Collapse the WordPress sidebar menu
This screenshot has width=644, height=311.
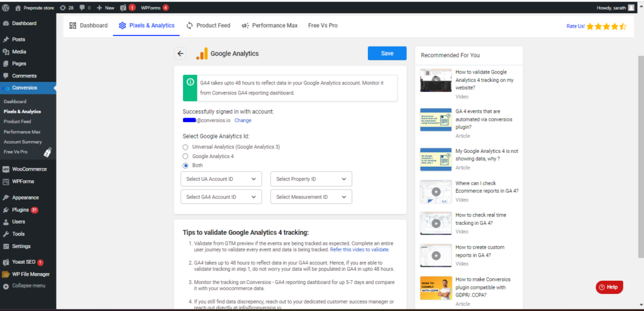click(28, 286)
